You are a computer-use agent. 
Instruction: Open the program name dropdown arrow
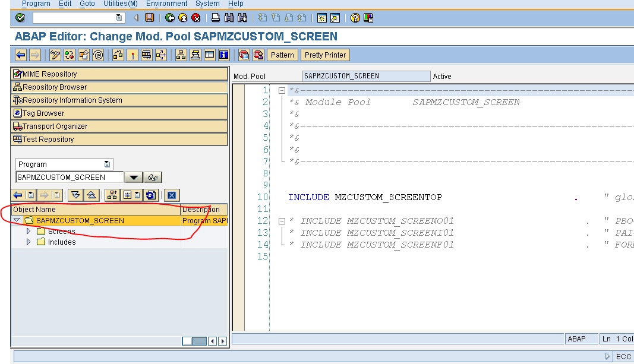[133, 177]
